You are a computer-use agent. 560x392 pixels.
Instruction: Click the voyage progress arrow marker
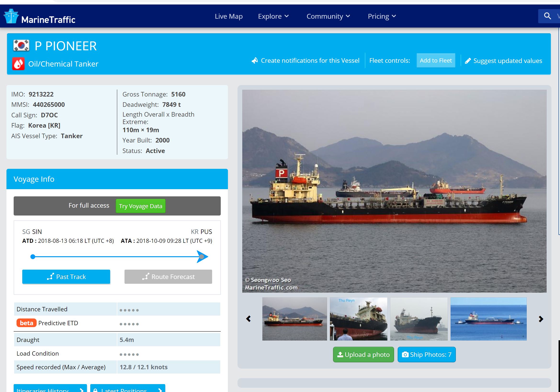click(x=202, y=257)
